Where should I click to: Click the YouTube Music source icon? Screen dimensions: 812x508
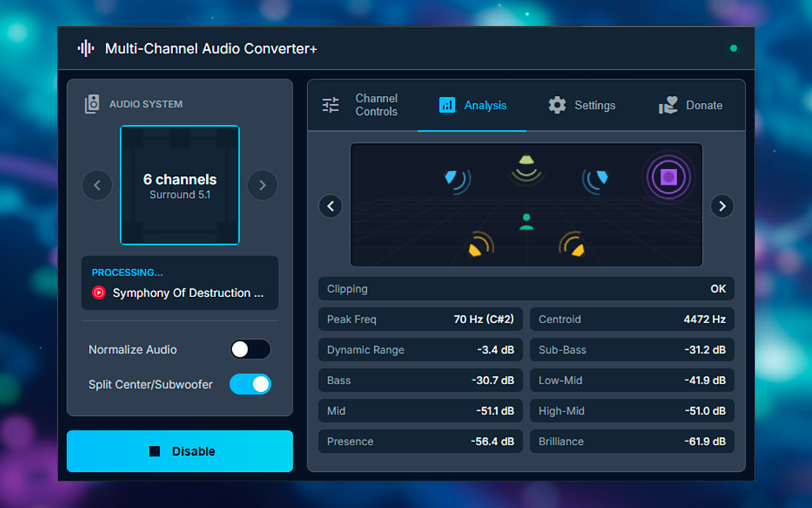click(98, 293)
